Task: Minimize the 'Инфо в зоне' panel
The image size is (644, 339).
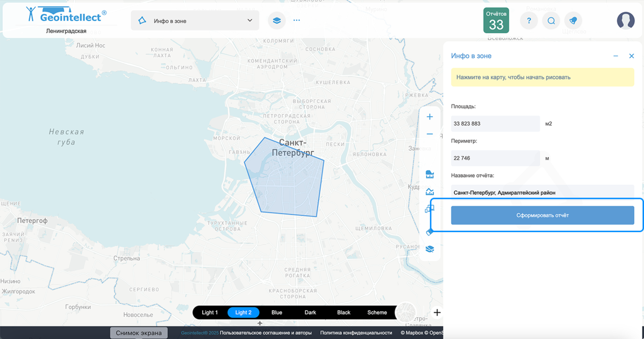Action: point(615,56)
